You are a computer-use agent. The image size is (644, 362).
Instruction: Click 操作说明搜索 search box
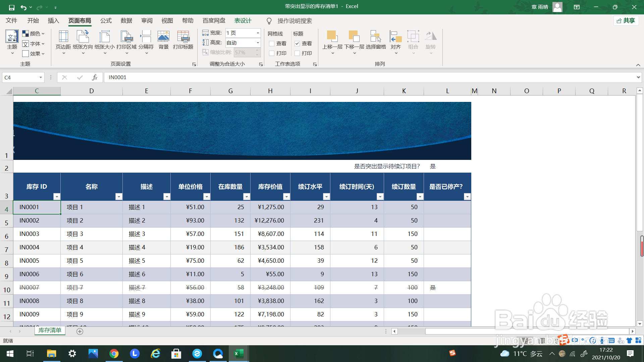pyautogui.click(x=294, y=21)
